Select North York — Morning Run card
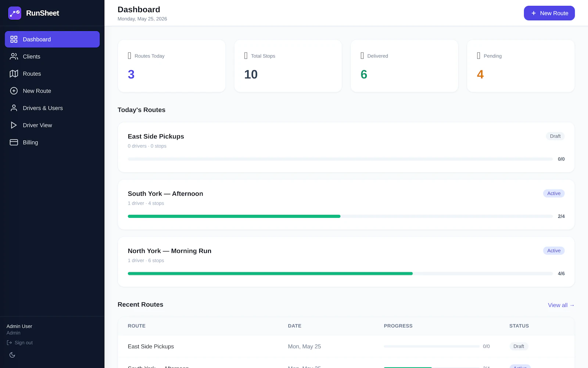Image resolution: width=588 pixels, height=368 pixels. pos(346,262)
